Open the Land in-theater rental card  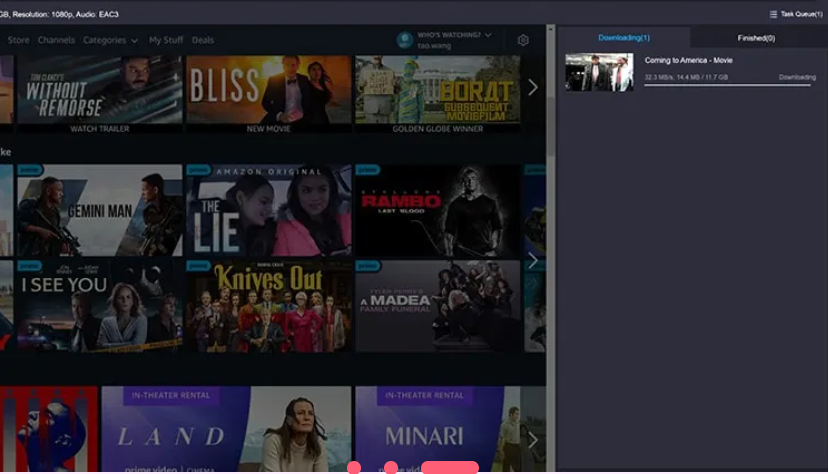click(x=226, y=429)
